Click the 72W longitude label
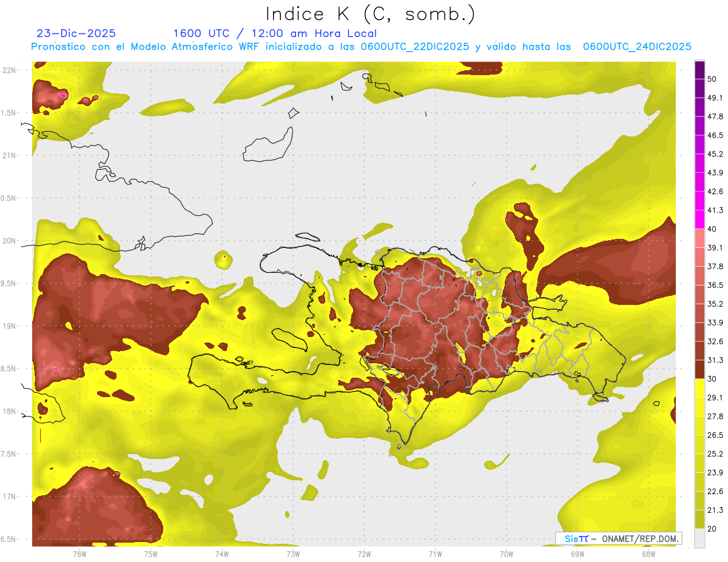This screenshot has width=728, height=562. point(364,554)
